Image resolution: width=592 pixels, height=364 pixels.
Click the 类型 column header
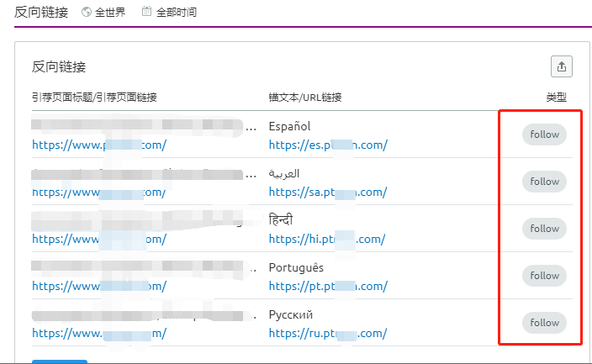coord(556,98)
